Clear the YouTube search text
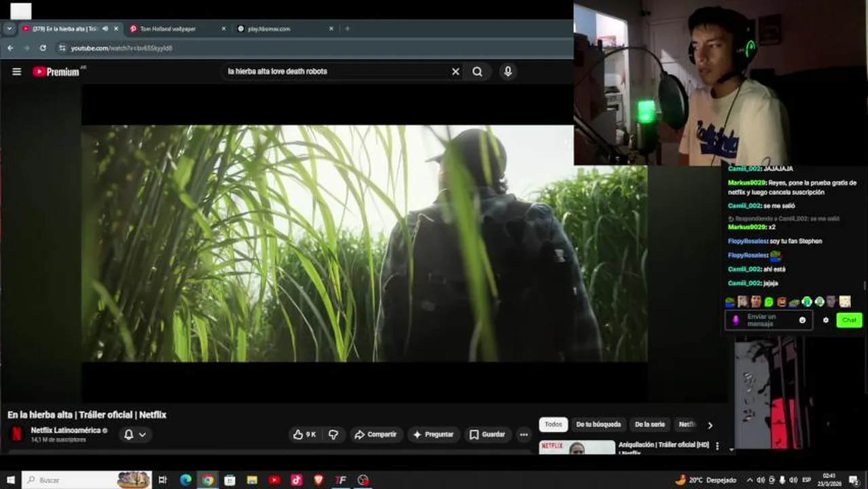The width and height of the screenshot is (868, 489). coord(456,71)
